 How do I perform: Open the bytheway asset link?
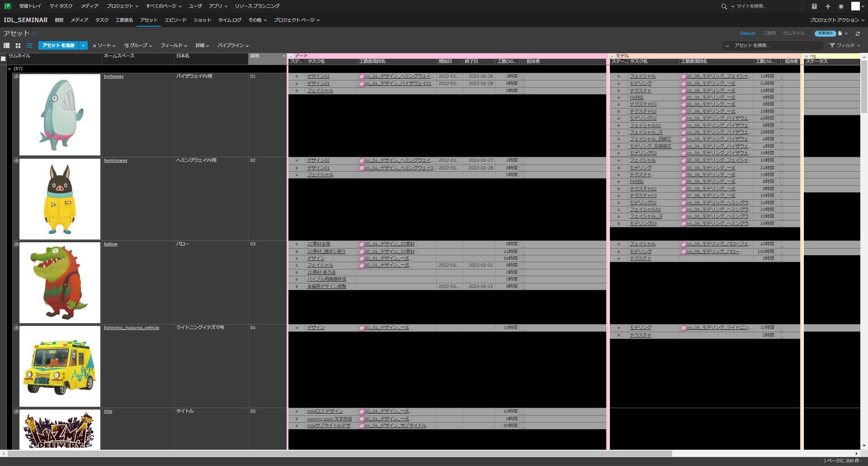[x=114, y=76]
